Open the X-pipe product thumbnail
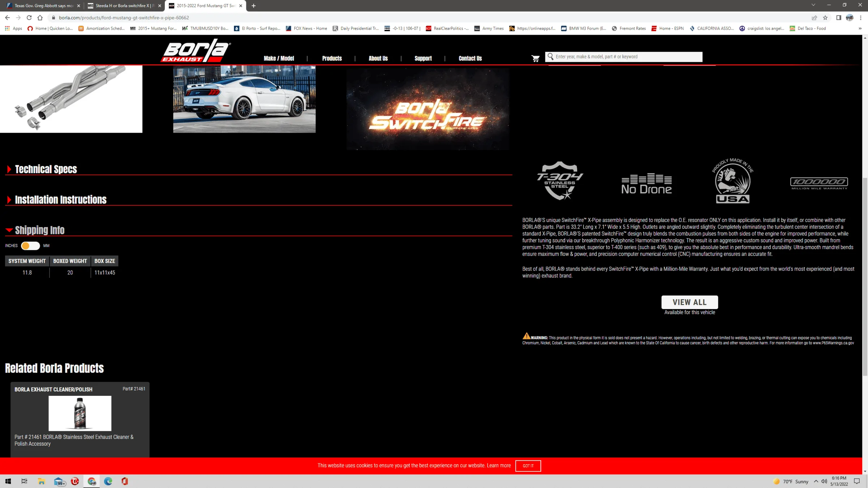Image resolution: width=868 pixels, height=488 pixels. tap(71, 99)
